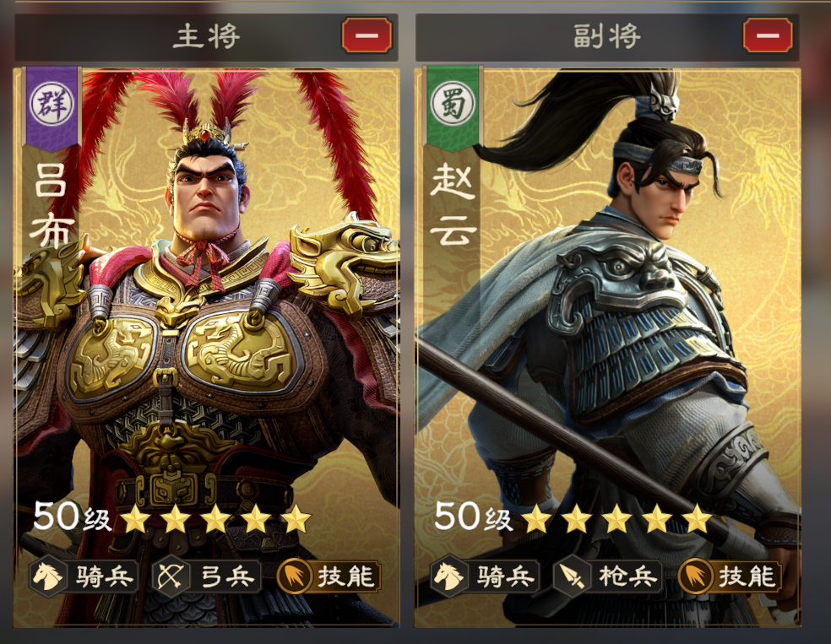Click Lu Bu's five-star rating row
Screen dimensions: 831x644
click(x=216, y=518)
